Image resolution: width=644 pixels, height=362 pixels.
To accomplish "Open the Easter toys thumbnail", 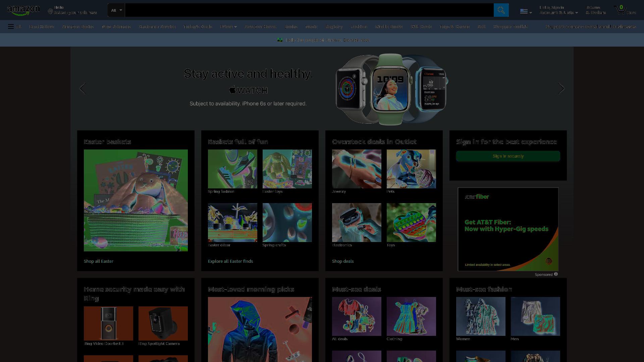I will 287,169.
